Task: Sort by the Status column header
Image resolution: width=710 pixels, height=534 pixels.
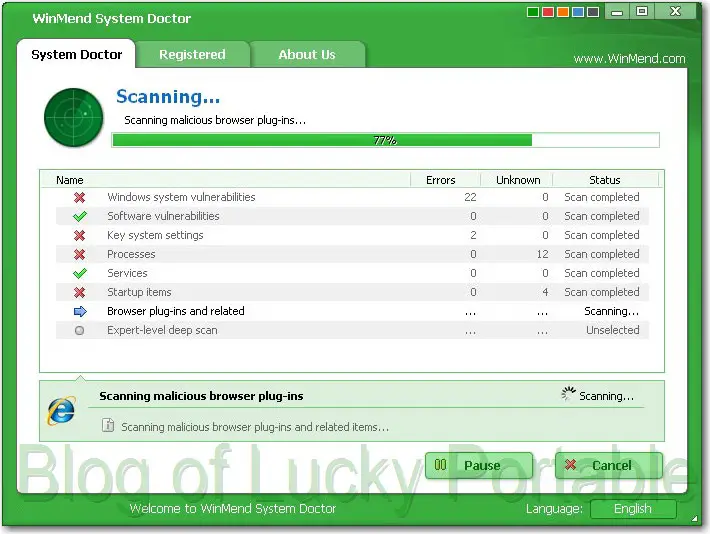Action: tap(605, 180)
